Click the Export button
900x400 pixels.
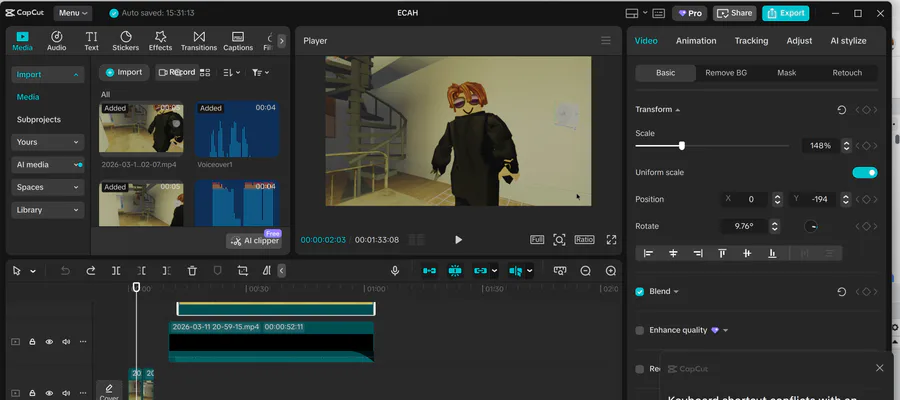coord(785,13)
